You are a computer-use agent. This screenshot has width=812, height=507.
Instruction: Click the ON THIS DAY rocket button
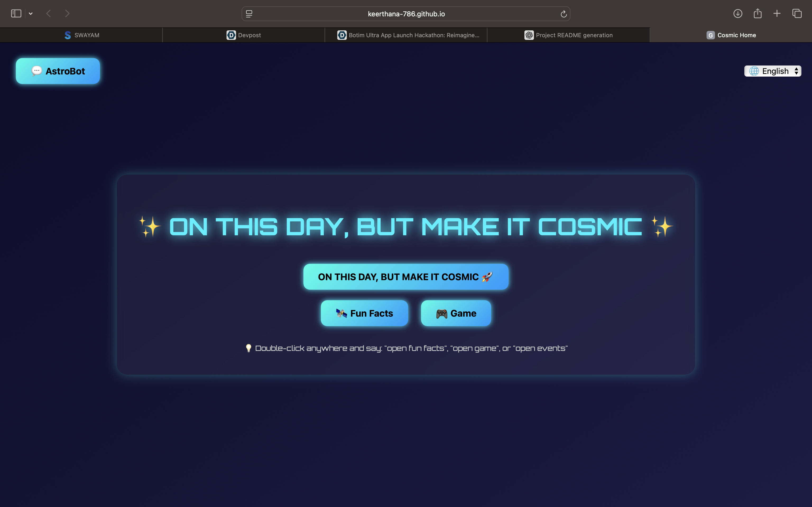click(x=406, y=277)
